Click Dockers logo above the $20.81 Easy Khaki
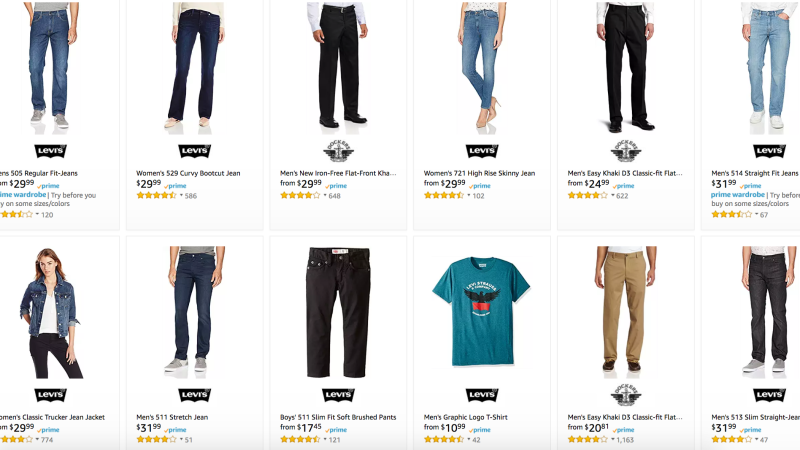The image size is (800, 450). point(626,395)
